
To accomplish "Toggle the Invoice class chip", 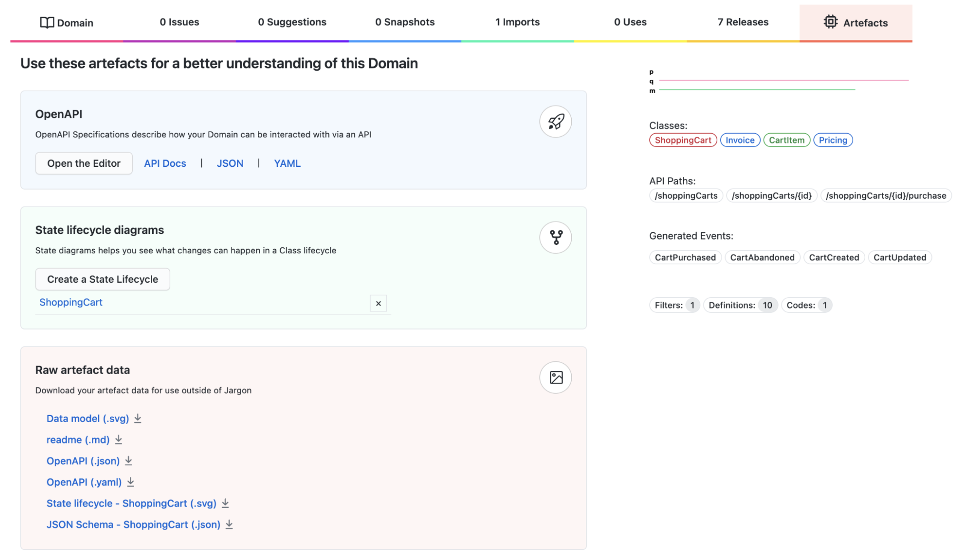I will [x=740, y=140].
